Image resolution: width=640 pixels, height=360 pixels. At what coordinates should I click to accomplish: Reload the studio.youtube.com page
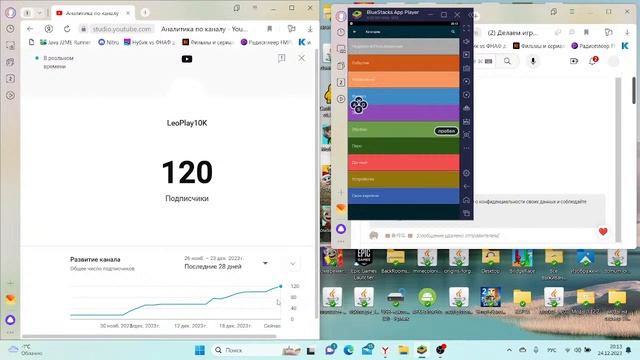click(x=67, y=29)
